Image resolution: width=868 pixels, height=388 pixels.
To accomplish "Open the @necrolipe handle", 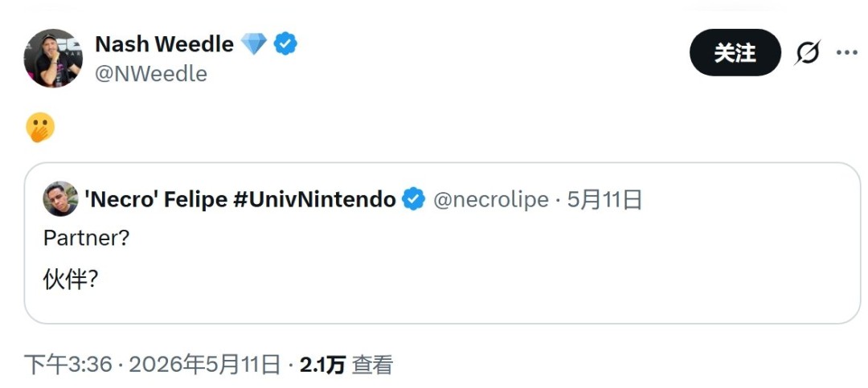I will point(491,200).
